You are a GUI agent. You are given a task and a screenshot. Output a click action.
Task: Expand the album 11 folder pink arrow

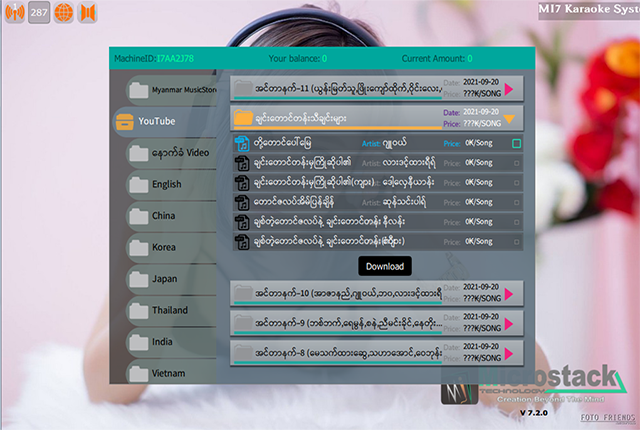pyautogui.click(x=509, y=90)
